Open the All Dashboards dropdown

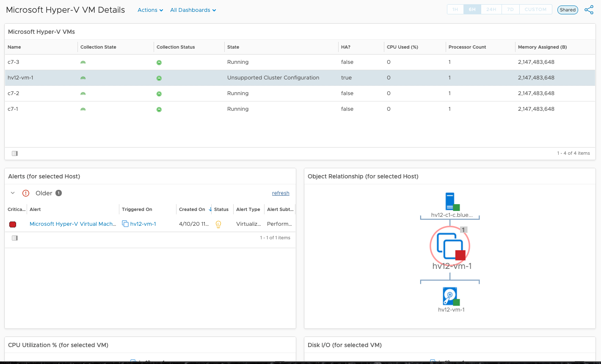[x=193, y=10]
